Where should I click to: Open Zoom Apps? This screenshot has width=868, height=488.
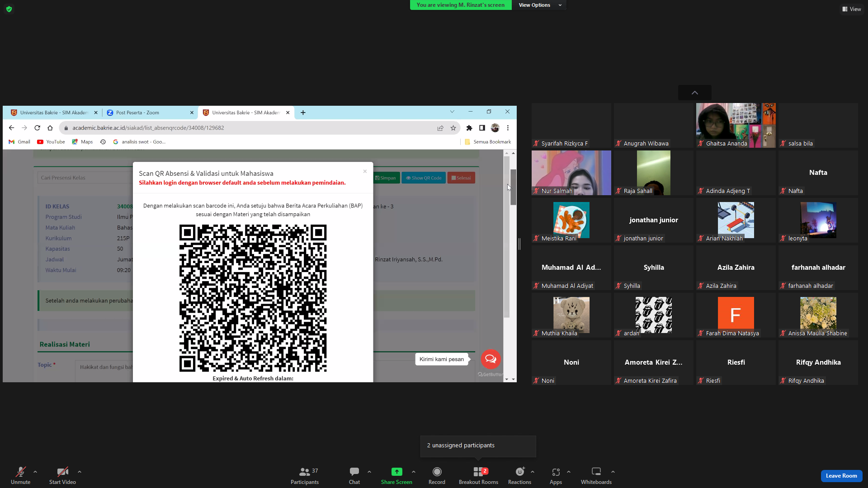click(556, 475)
